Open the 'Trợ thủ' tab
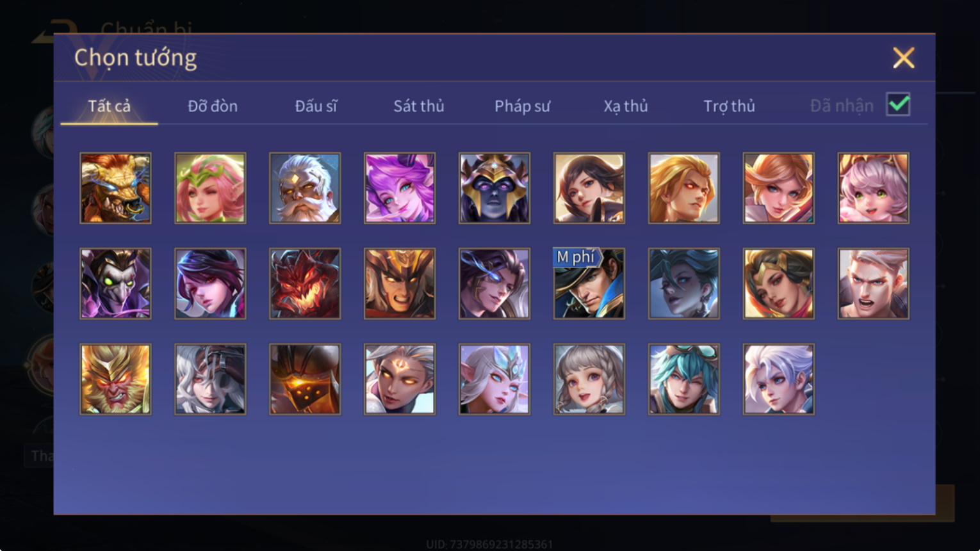This screenshot has width=980, height=551. (x=729, y=106)
